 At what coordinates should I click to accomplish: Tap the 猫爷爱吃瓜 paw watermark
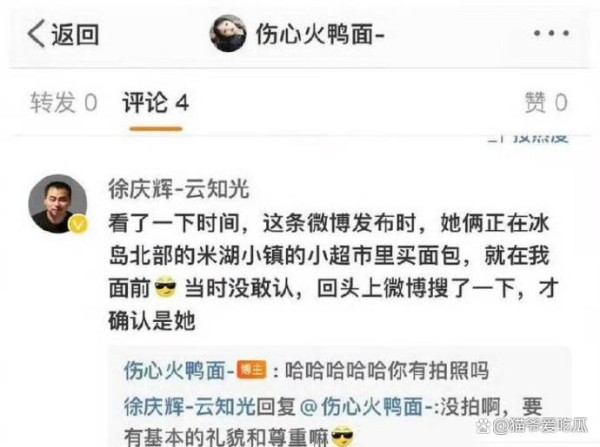tap(532, 426)
